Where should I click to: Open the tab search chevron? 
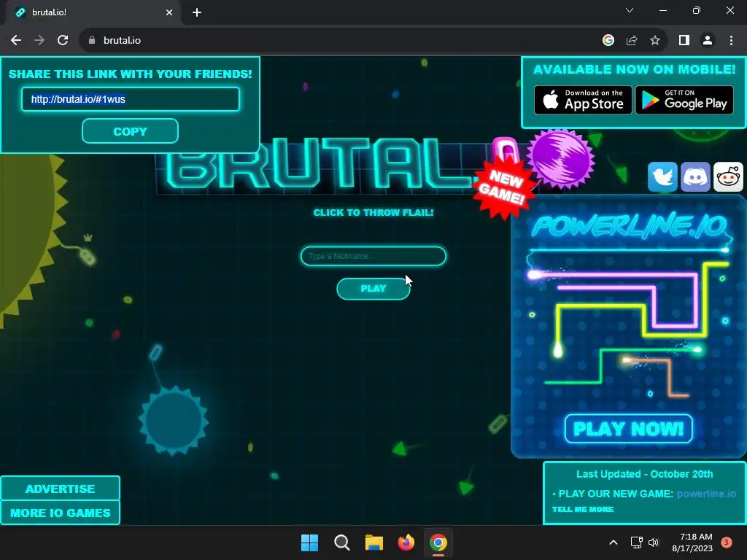click(x=630, y=10)
